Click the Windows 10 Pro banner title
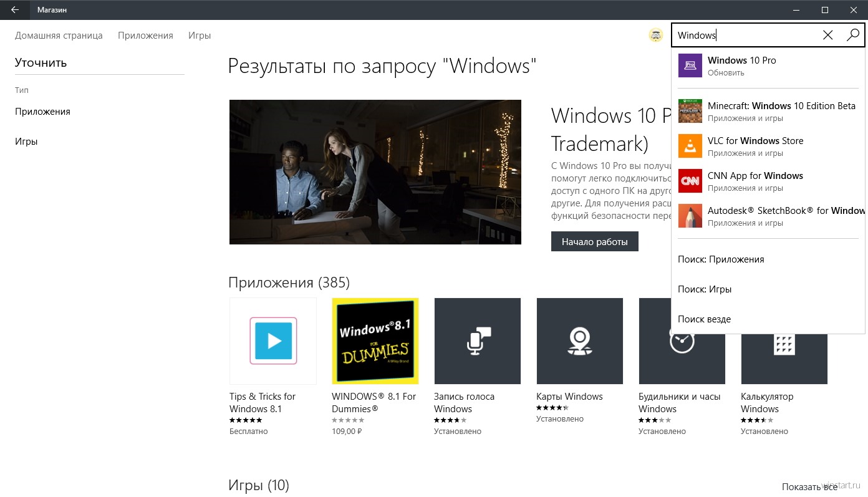Viewport: 868px width, 497px height. (x=611, y=129)
